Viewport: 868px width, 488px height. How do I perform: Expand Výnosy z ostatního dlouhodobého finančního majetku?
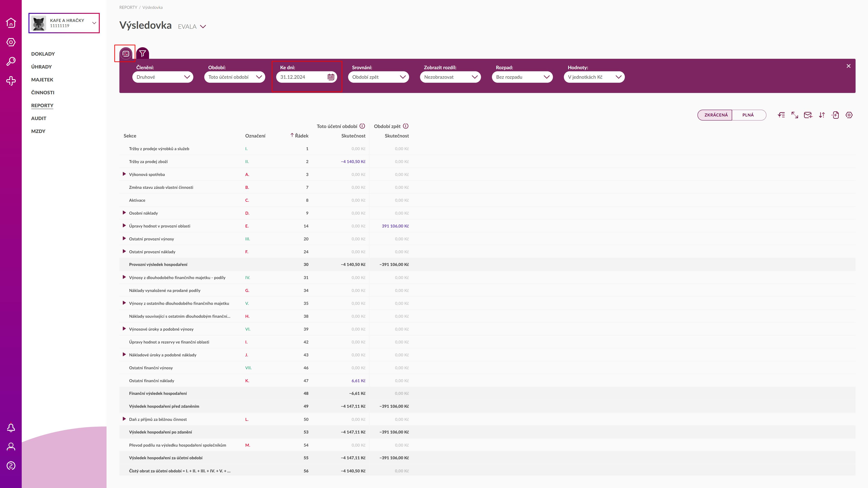[x=124, y=303]
